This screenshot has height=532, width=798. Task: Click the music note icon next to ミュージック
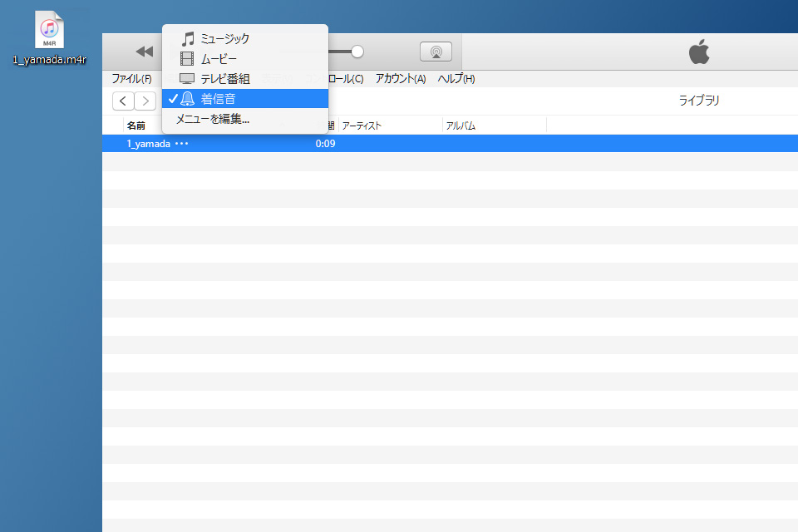coord(188,39)
